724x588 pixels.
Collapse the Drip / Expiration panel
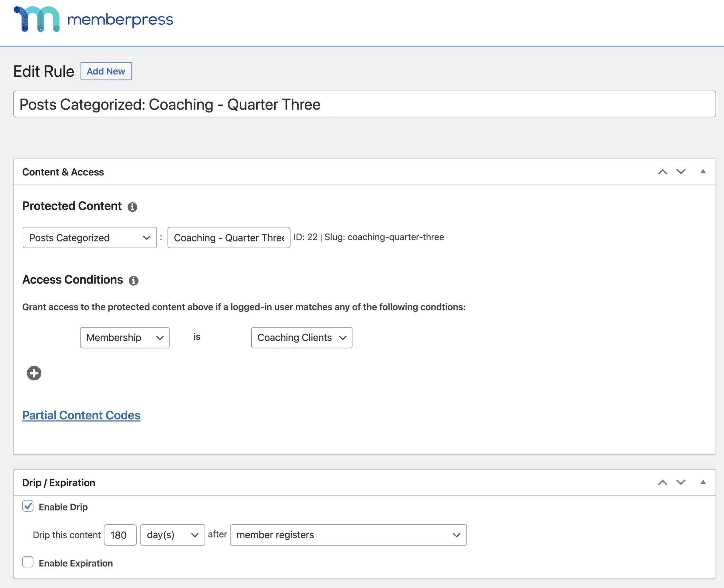703,482
